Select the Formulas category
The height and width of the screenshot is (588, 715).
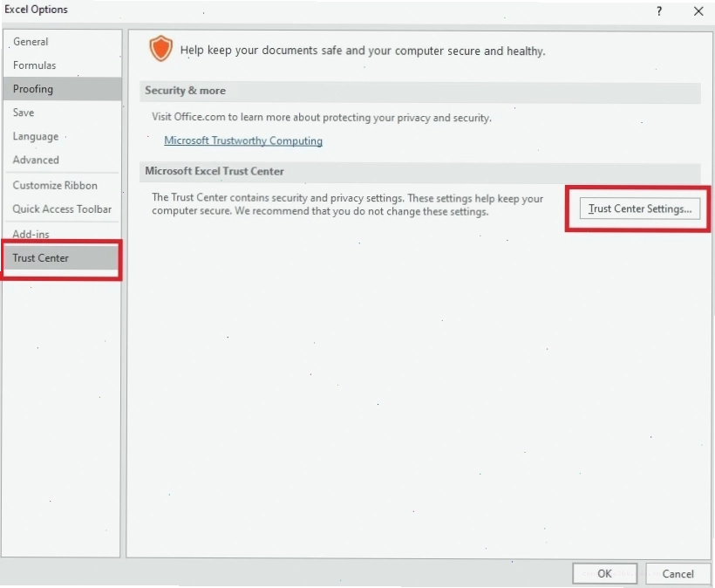(x=62, y=65)
